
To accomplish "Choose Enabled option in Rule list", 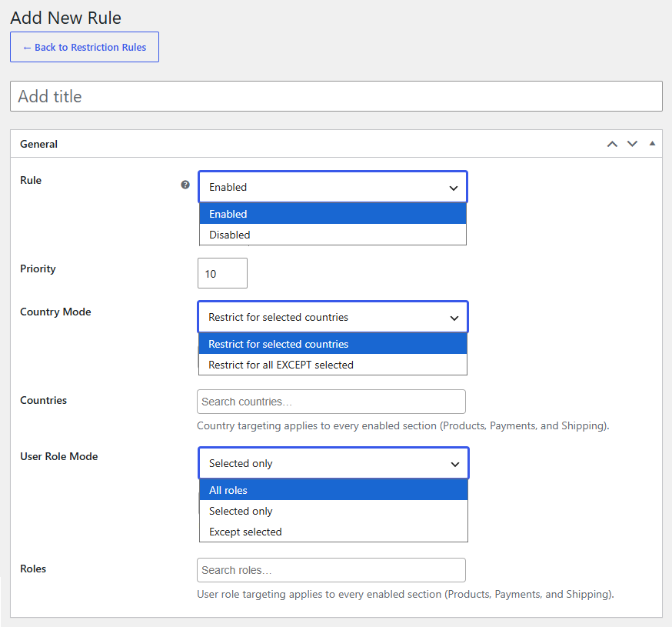I will point(333,214).
